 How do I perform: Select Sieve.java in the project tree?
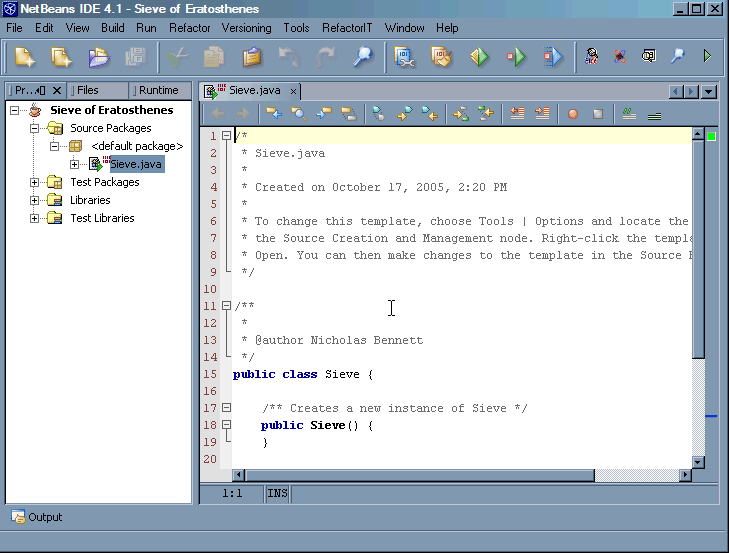136,164
